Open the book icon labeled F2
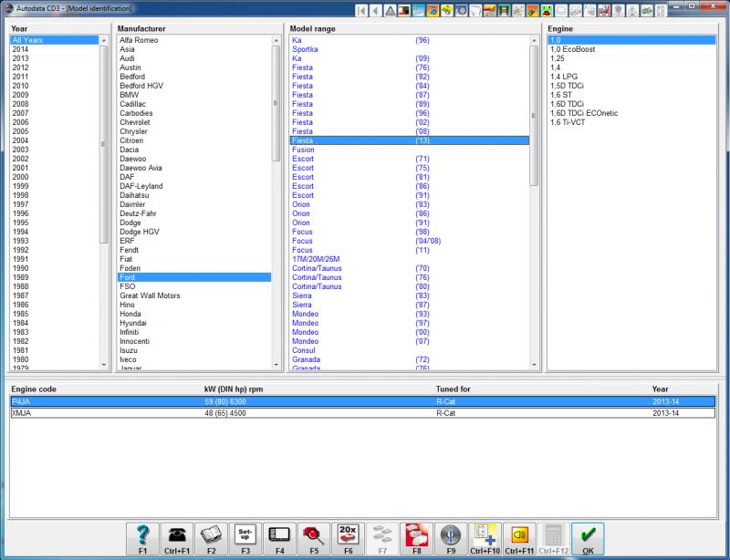The height and width of the screenshot is (560, 730). click(210, 539)
